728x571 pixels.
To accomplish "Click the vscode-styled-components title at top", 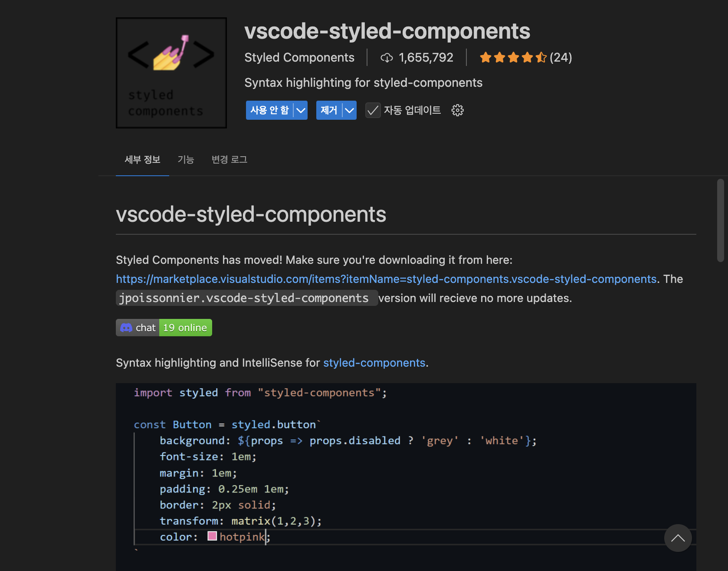I will coord(387,31).
